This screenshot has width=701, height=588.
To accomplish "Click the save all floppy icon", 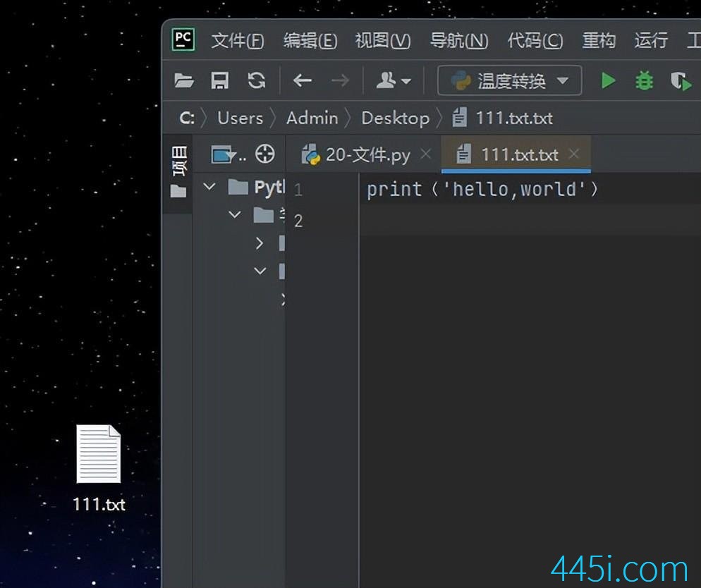I will coord(219,81).
